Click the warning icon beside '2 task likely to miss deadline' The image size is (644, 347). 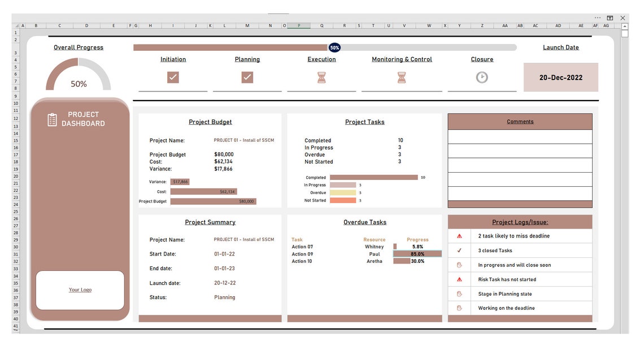pos(458,236)
